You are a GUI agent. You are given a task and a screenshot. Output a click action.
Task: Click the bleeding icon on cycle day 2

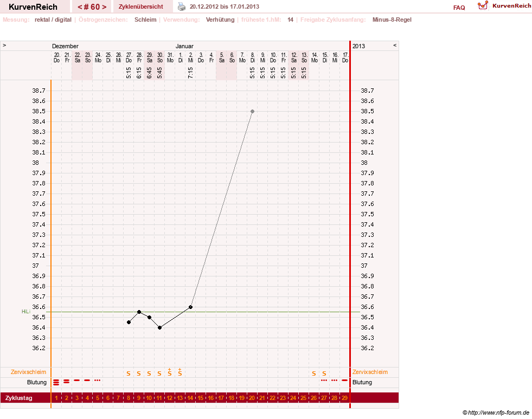(67, 382)
